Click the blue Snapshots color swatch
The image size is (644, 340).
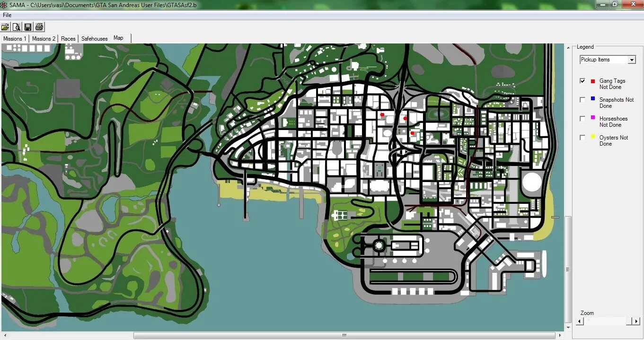(x=593, y=99)
